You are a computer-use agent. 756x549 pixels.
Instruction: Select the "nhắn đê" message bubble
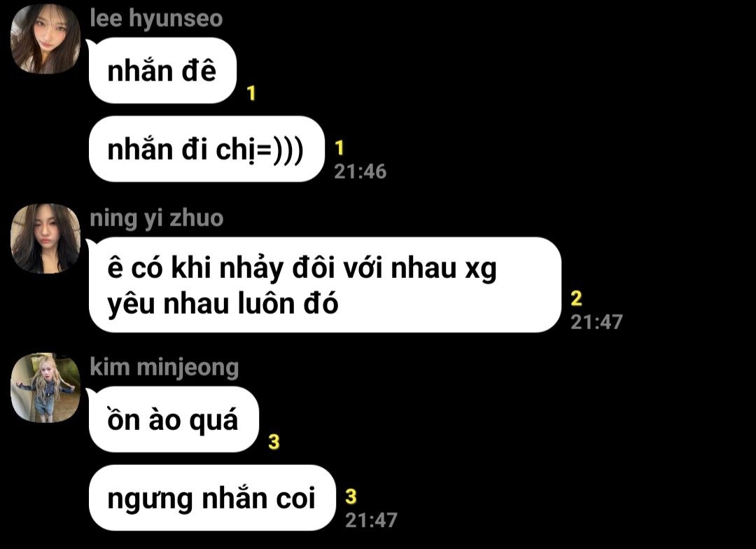click(162, 71)
